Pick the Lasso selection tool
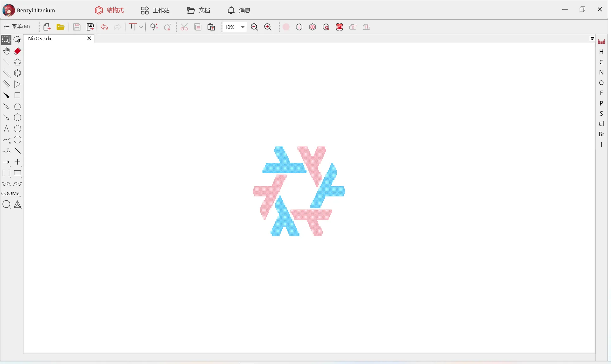611x364 pixels. pos(17,40)
